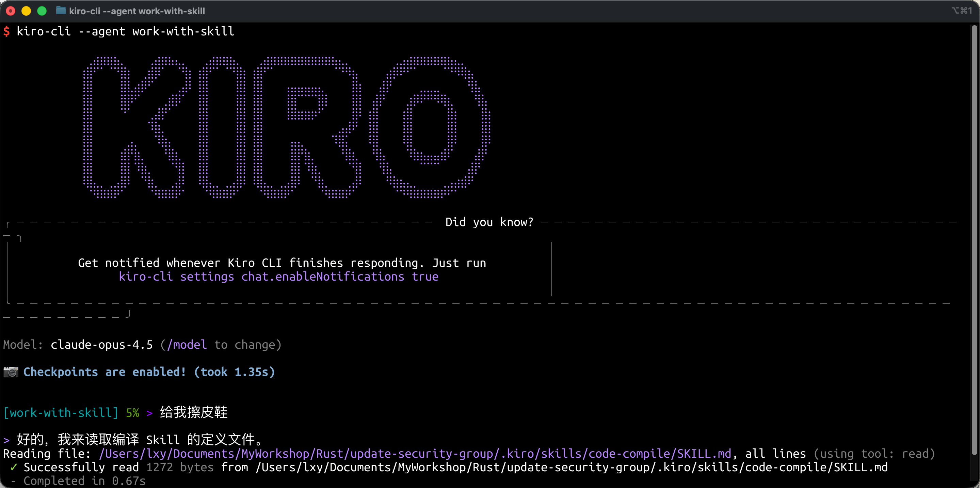Click the KIRO ASCII art logo

point(286,127)
